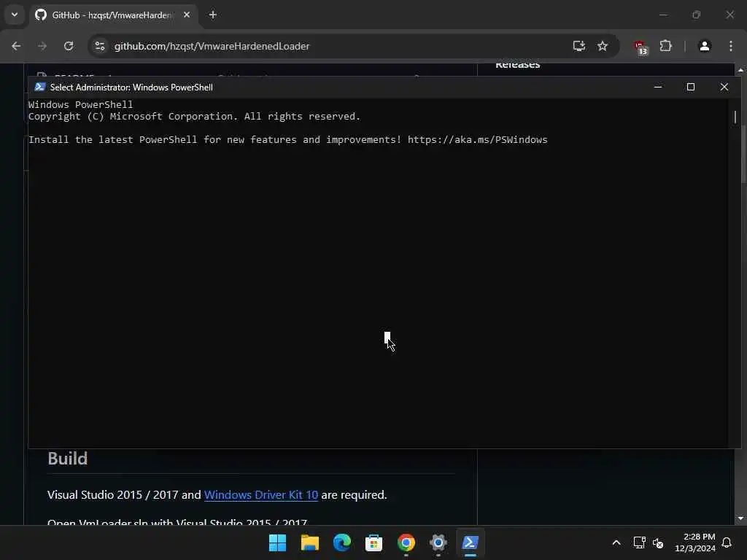
Task: Open network status icon in system tray
Action: point(639,542)
